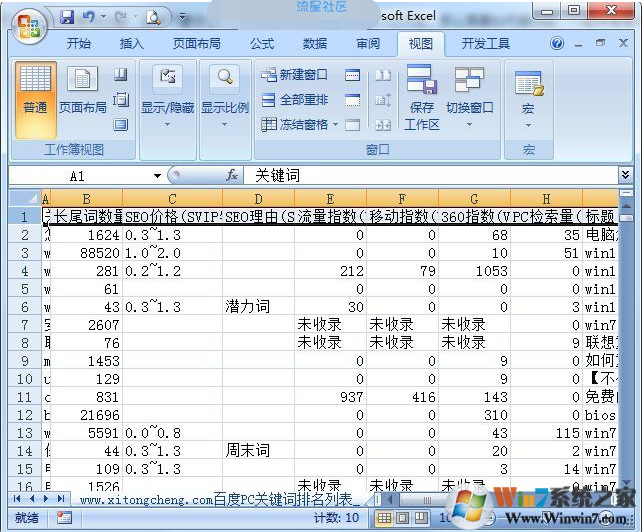Click 全部重排 arrange all

point(294,100)
